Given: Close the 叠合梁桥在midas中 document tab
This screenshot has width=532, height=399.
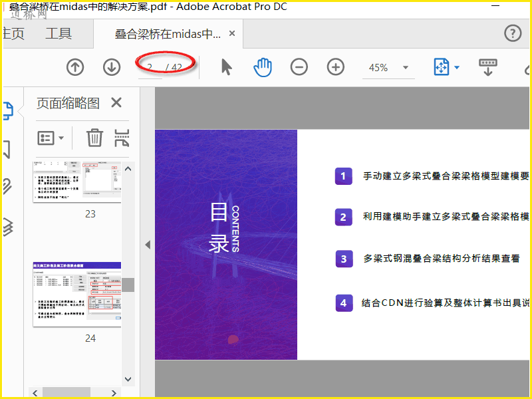Looking at the screenshot, I should point(232,33).
